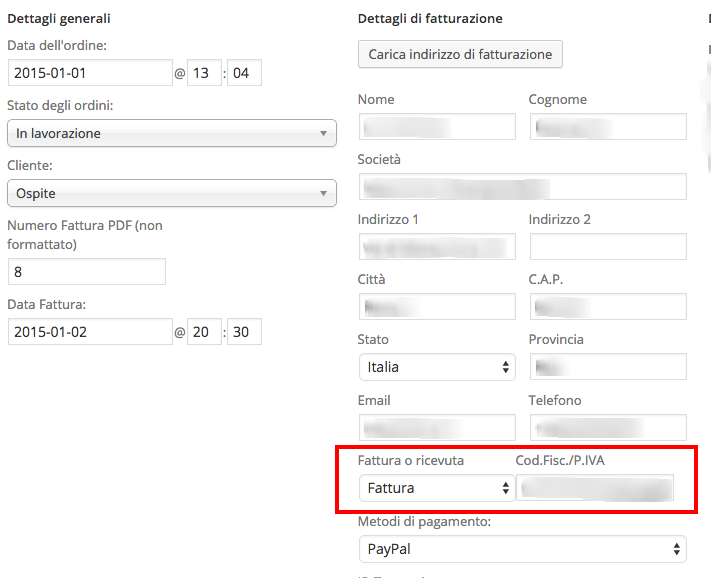
Task: Click the empty Indirizzo 2 field
Action: pyautogui.click(x=608, y=247)
